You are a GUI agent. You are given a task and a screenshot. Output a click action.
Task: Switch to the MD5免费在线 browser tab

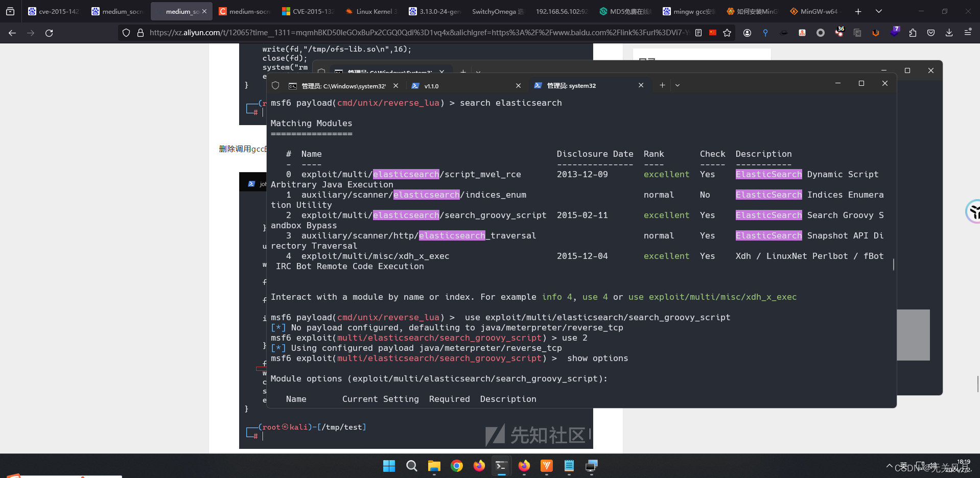coord(625,11)
